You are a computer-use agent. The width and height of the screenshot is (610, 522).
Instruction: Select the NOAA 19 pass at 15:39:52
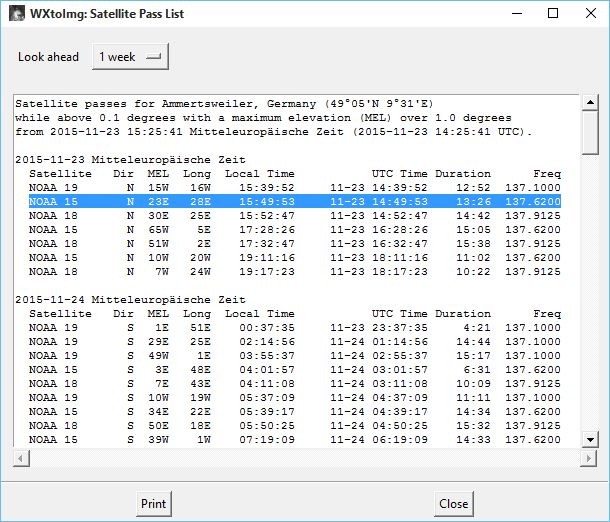(x=294, y=188)
